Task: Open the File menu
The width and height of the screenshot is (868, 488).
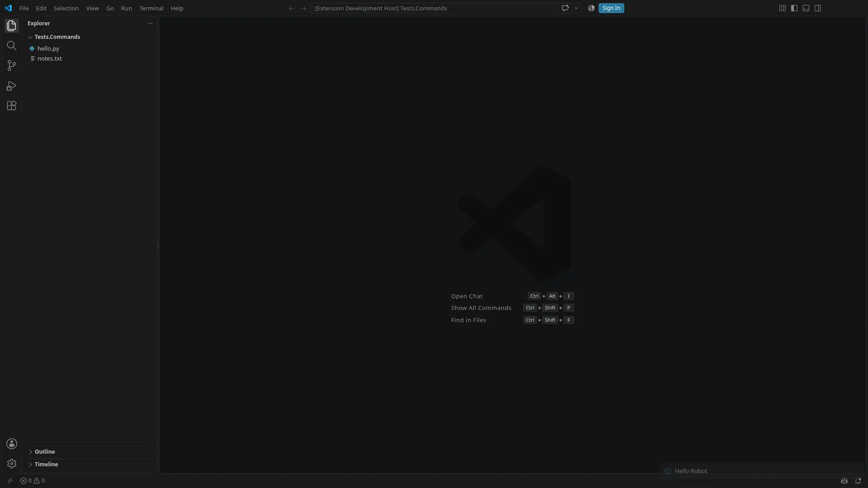Action: click(x=24, y=8)
